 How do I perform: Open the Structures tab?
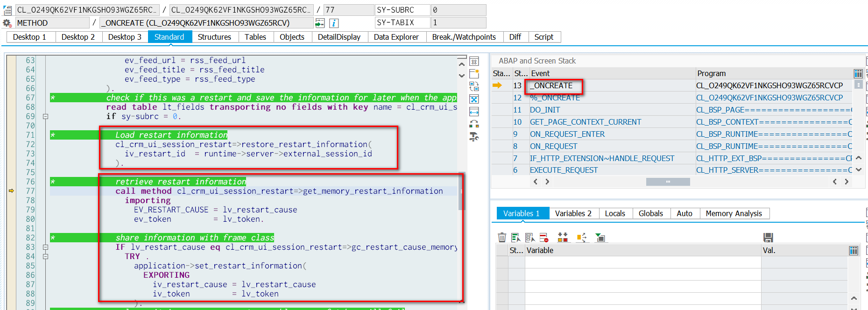(x=214, y=37)
